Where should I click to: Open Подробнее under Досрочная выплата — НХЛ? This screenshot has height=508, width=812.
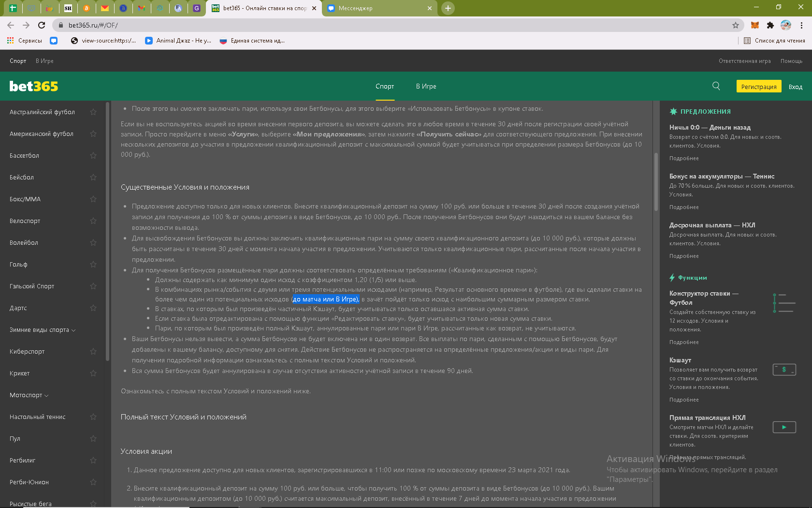tap(683, 256)
